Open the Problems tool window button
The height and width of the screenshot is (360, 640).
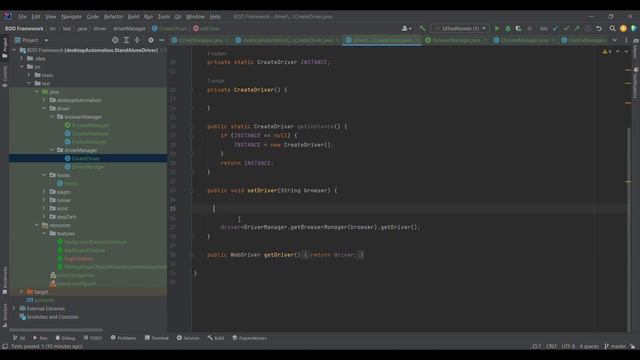123,338
